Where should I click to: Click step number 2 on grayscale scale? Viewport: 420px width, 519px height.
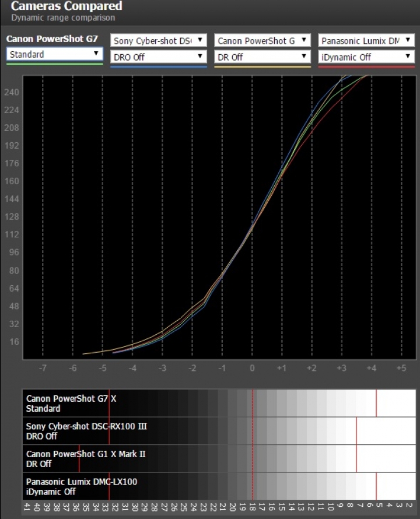tap(409, 506)
